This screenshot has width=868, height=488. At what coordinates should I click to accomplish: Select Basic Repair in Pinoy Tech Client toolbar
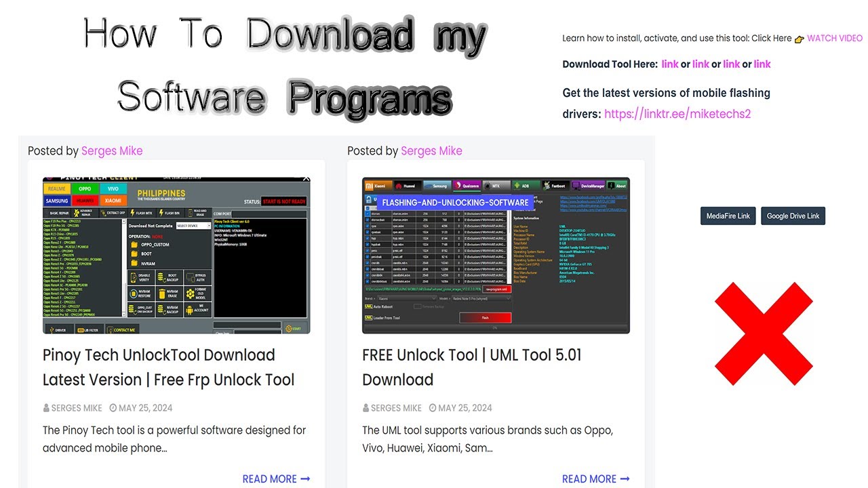tap(56, 213)
